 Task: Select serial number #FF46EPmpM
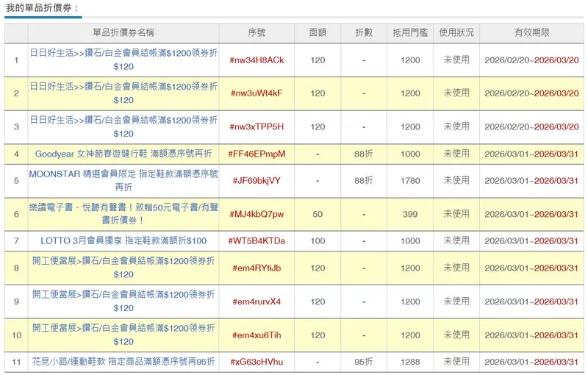coord(257,154)
